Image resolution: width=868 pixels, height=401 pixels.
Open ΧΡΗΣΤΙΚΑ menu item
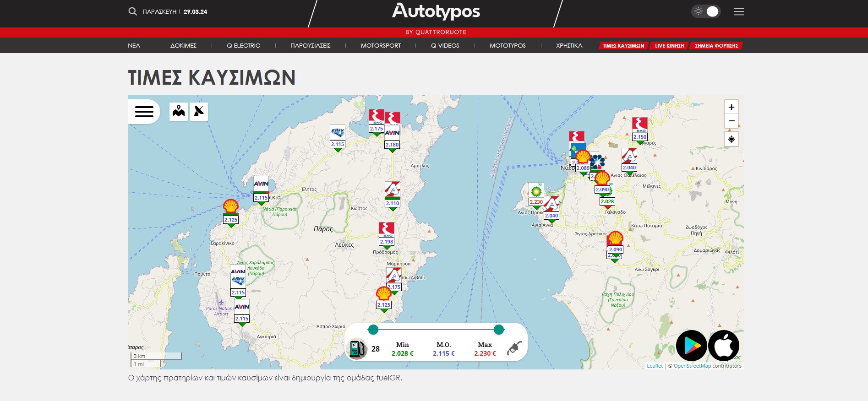(569, 45)
